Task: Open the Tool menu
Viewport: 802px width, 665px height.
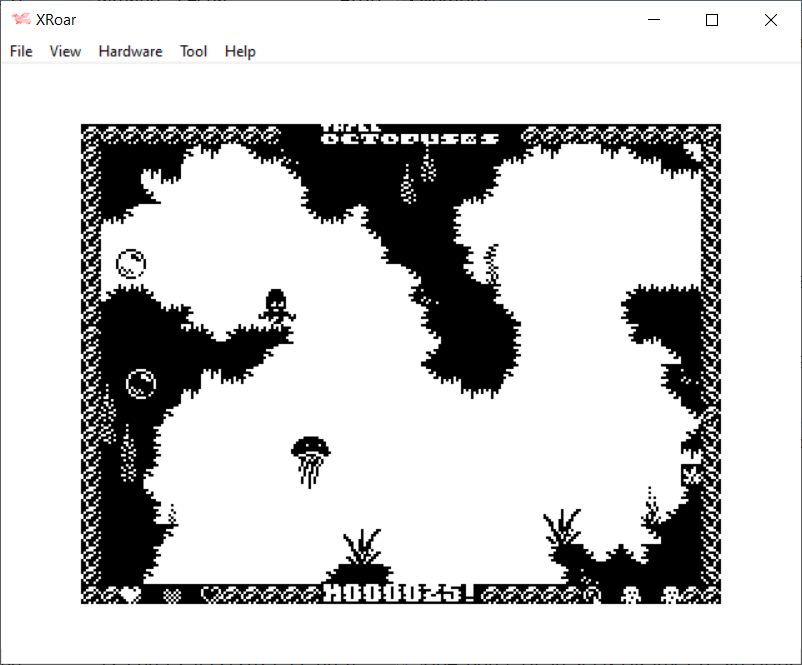Action: click(193, 51)
